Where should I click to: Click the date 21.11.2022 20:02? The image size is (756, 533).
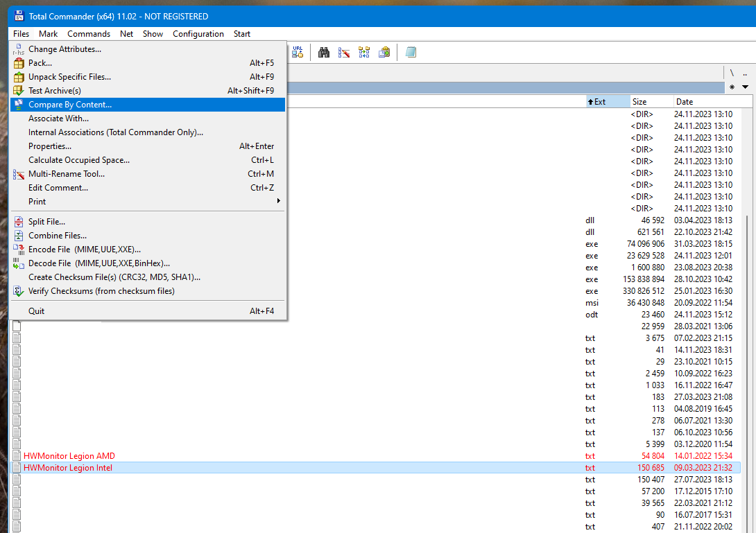(703, 527)
